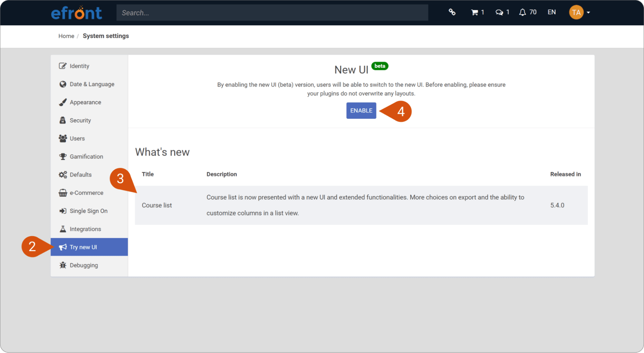
Task: Click the e-Commerce basket icon
Action: tap(62, 193)
